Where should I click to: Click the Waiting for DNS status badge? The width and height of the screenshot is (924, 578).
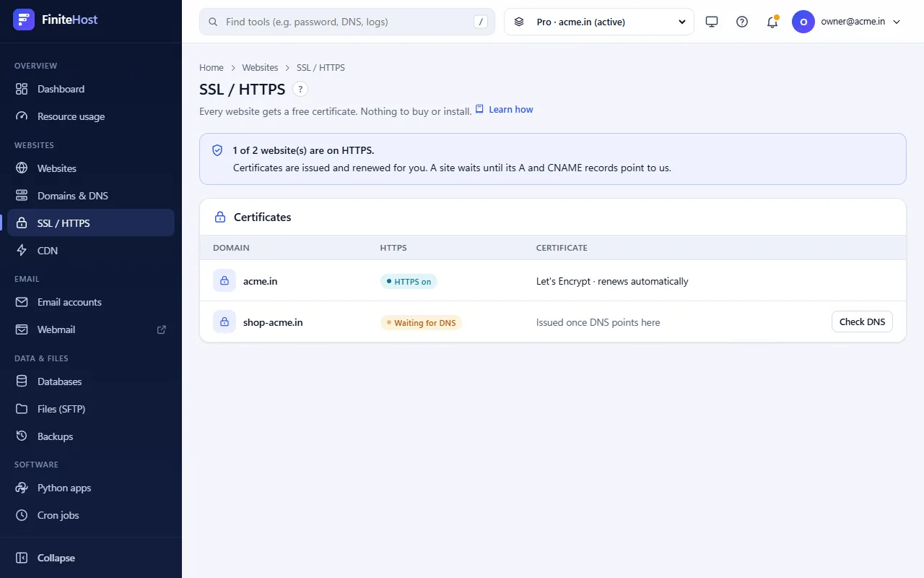pyautogui.click(x=421, y=322)
